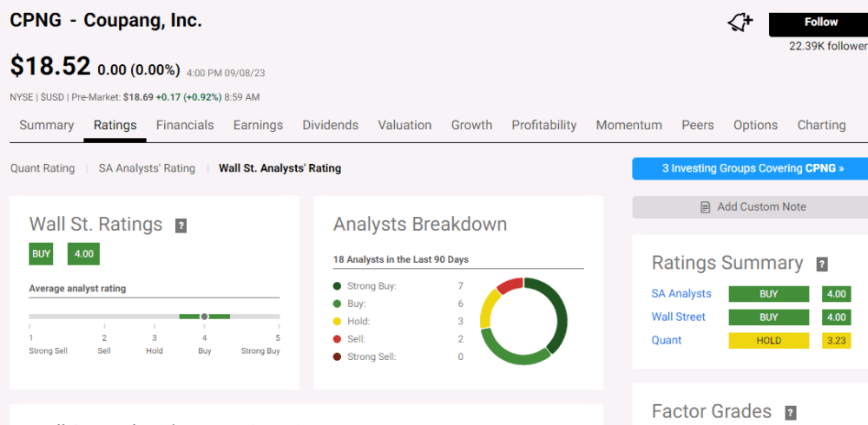Go to the Summary tab
This screenshot has width=868, height=425.
click(47, 125)
